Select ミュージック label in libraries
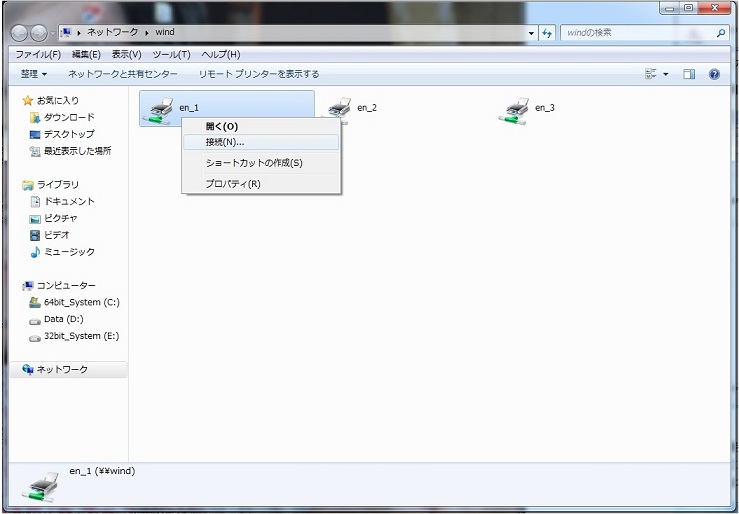Image resolution: width=739 pixels, height=514 pixels. pyautogui.click(x=69, y=252)
